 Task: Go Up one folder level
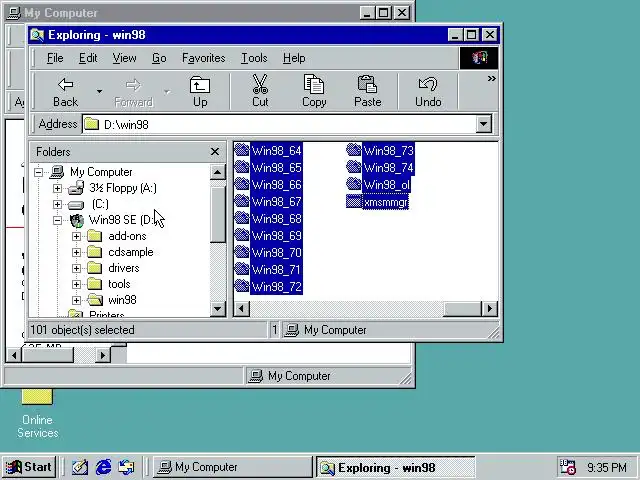pyautogui.click(x=200, y=92)
